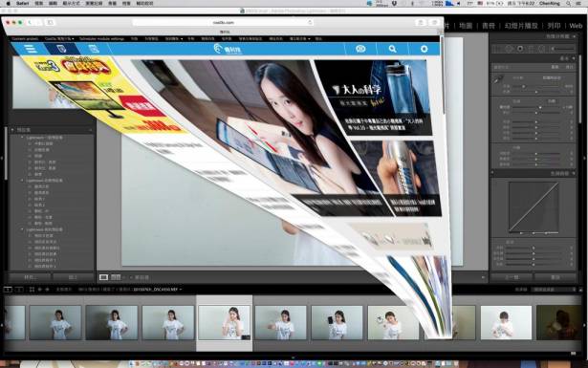The height and width of the screenshot is (368, 588).
Task: Click the grid view icon above the filmstrip
Action: click(32, 290)
